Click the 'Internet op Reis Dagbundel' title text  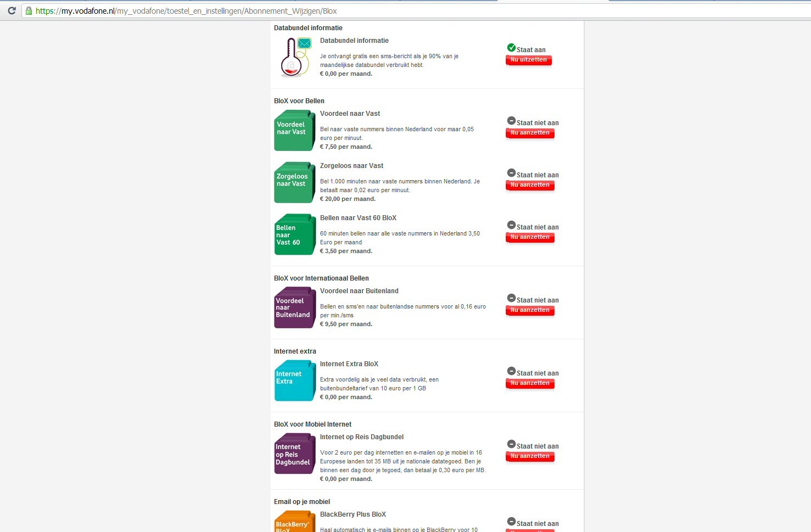(x=362, y=437)
